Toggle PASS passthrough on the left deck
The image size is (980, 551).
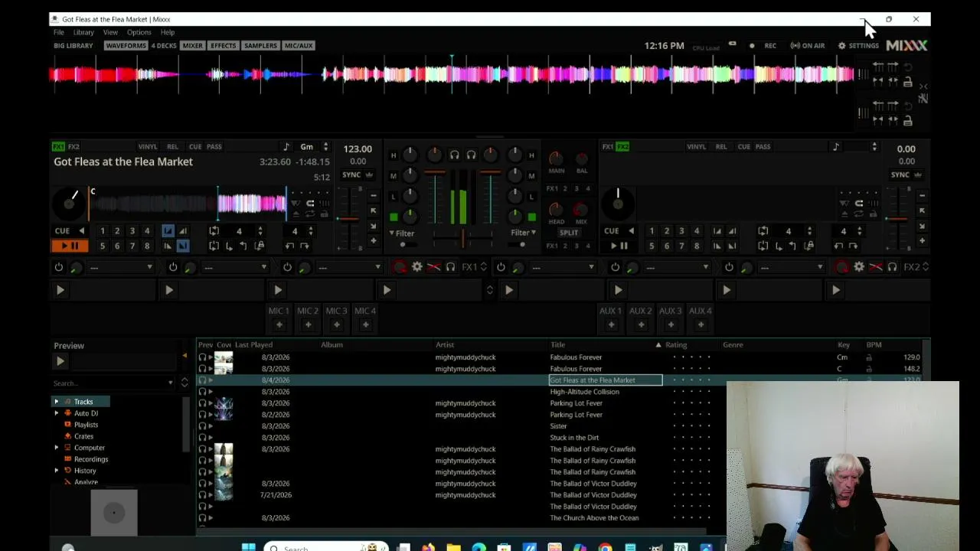(214, 147)
